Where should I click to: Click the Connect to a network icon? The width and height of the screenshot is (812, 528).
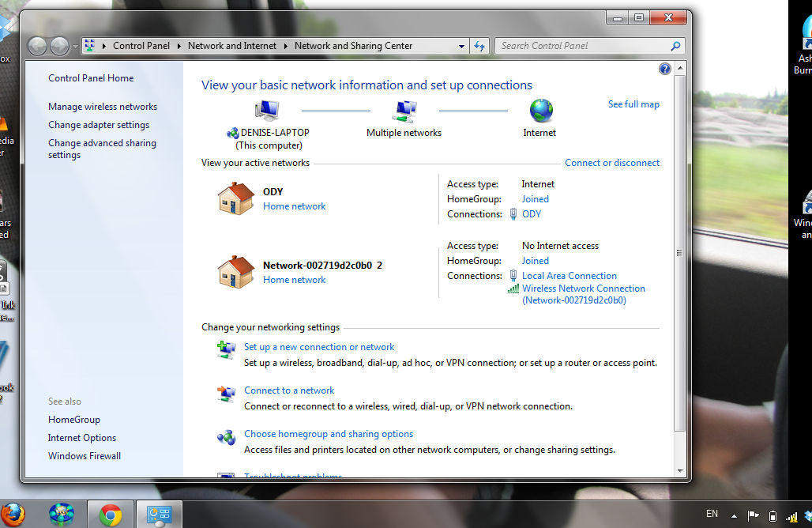click(227, 394)
